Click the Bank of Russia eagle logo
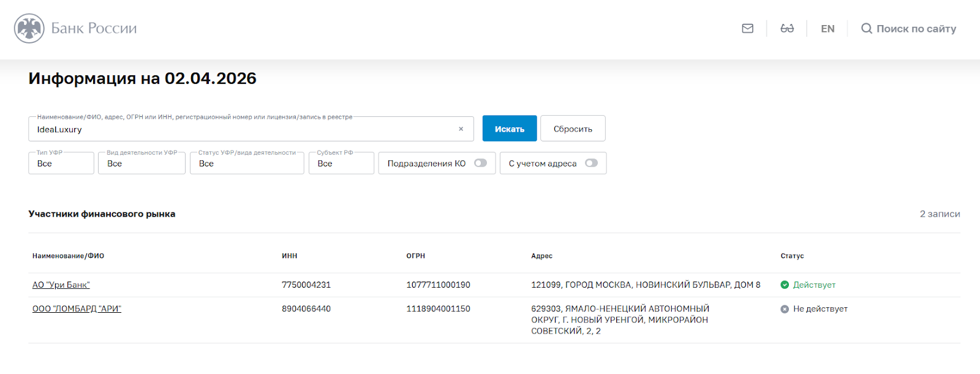Viewport: 980px width, 374px height. pos(29,28)
